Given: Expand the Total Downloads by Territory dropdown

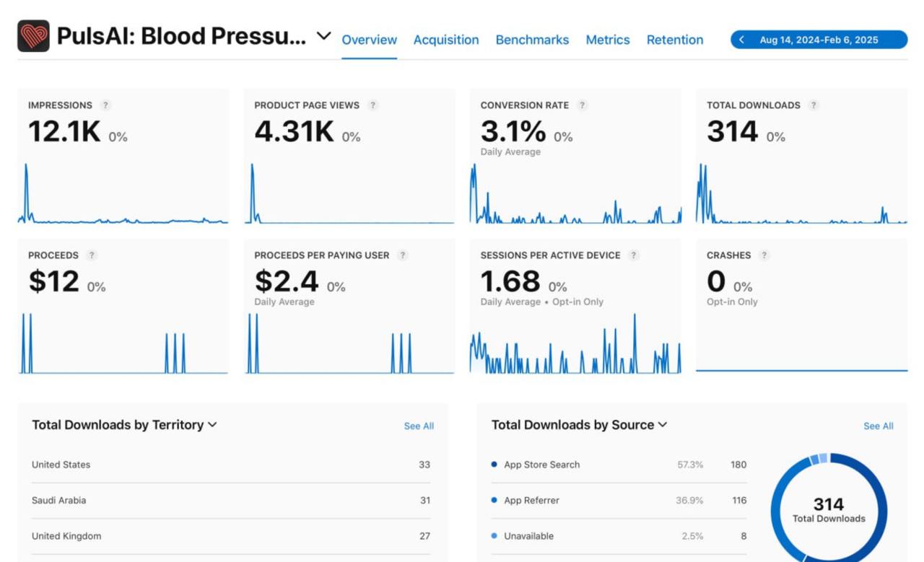Looking at the screenshot, I should coord(212,425).
